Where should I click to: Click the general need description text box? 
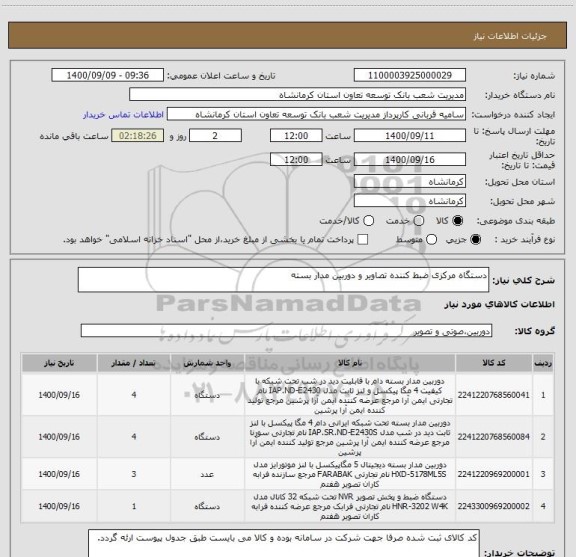click(x=283, y=280)
